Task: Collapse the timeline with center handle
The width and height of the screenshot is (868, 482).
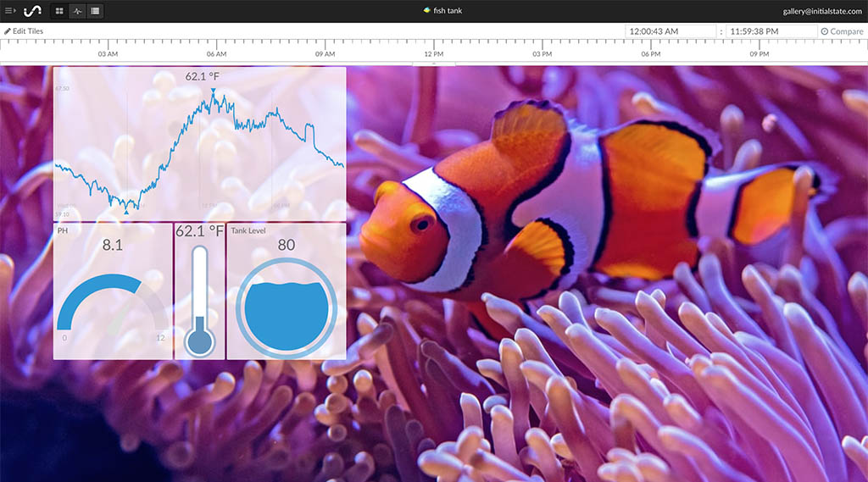Action: click(434, 64)
